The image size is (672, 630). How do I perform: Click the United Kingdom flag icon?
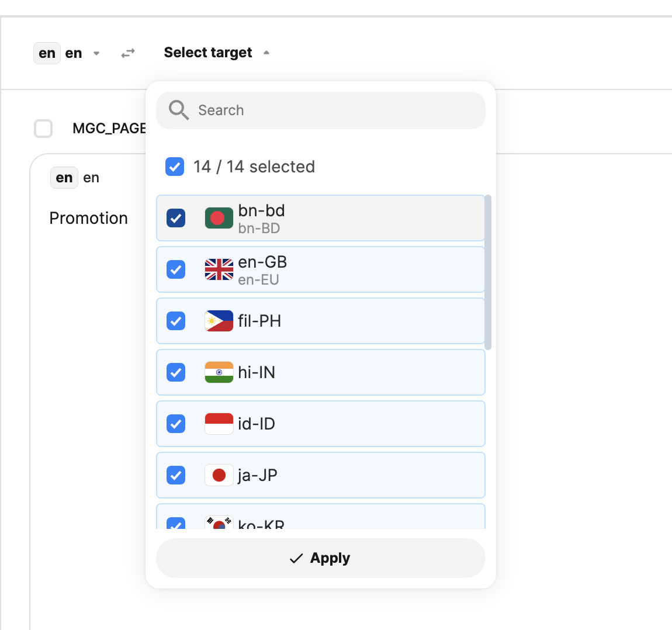pyautogui.click(x=219, y=269)
